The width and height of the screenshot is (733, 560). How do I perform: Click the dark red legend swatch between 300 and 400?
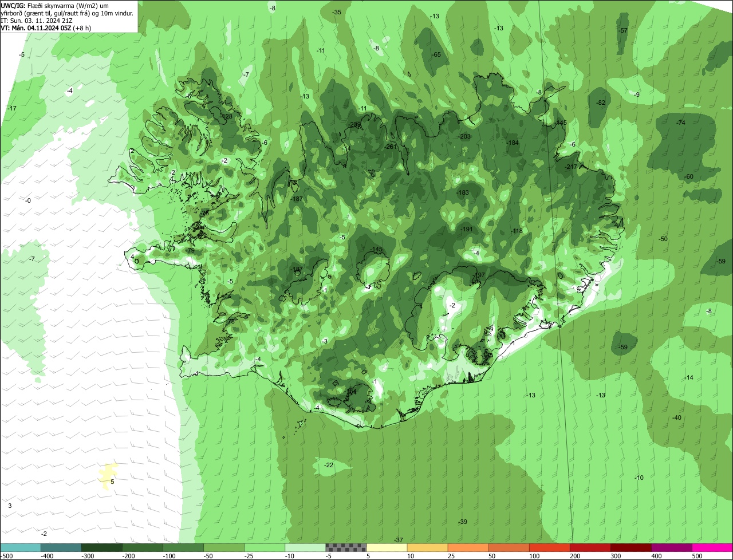coord(631,547)
